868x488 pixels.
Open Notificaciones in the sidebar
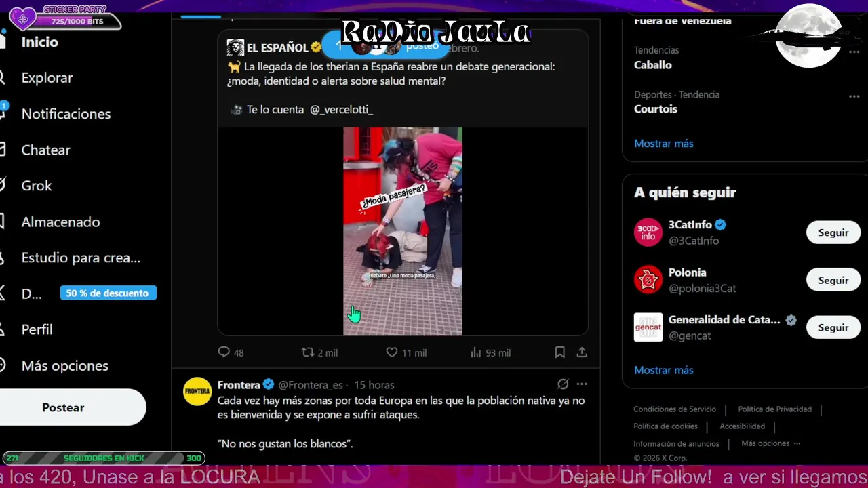click(66, 114)
